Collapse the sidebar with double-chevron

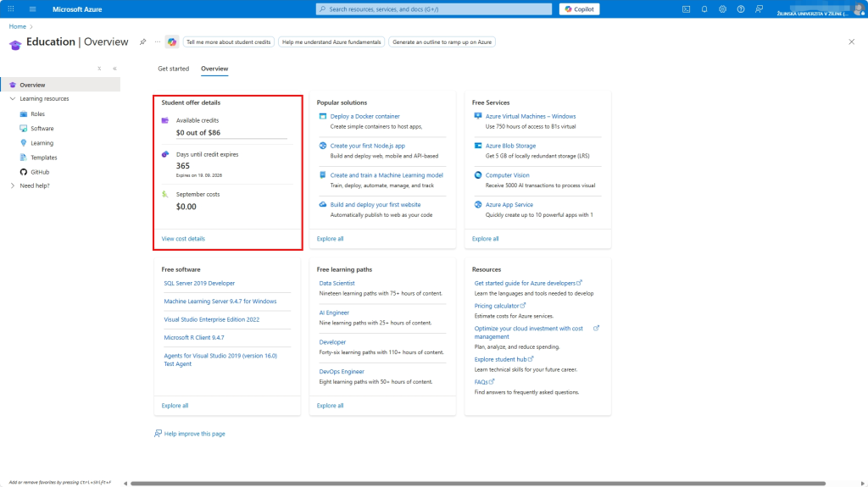114,68
